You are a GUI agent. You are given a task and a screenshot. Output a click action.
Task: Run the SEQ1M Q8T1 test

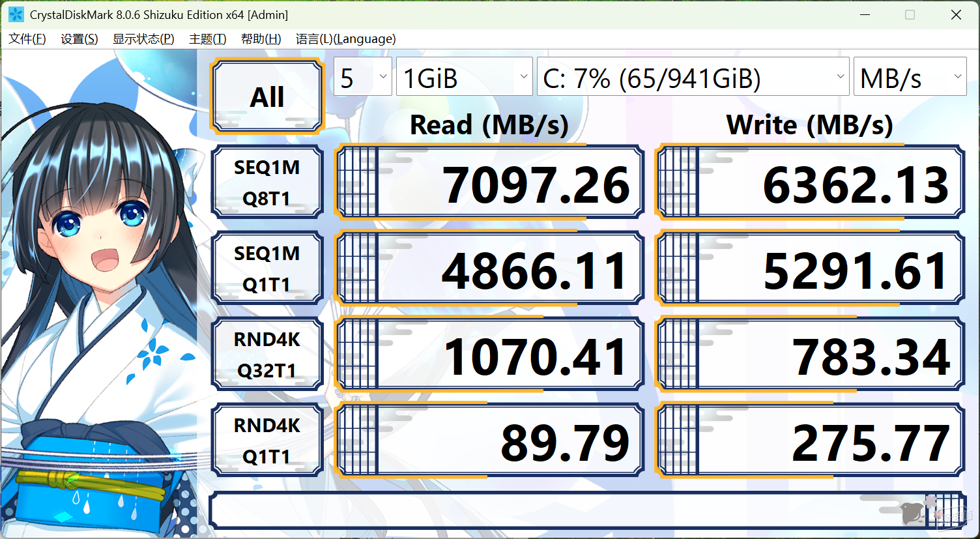pos(267,182)
